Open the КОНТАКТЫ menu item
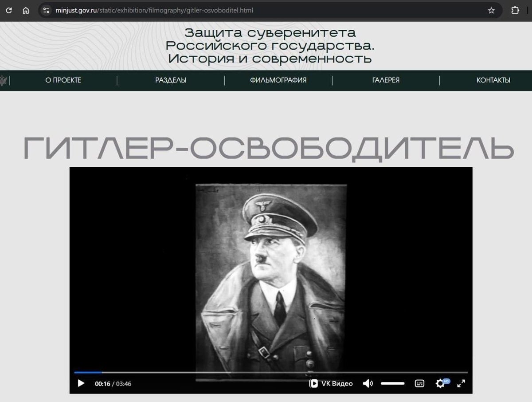 493,80
